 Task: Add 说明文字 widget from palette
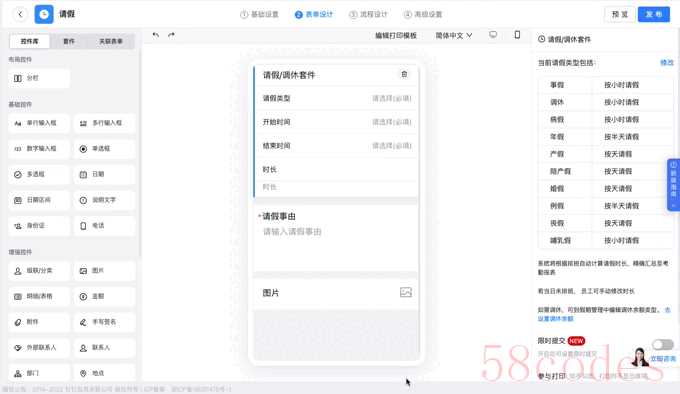[x=105, y=200]
